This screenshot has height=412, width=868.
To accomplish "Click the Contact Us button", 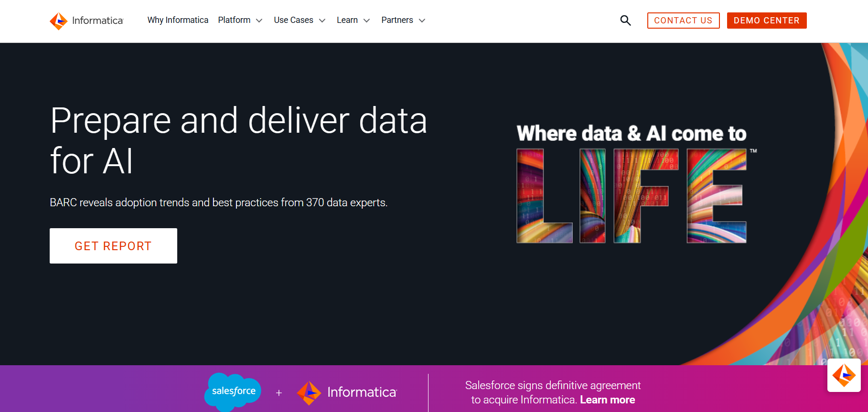I will click(683, 21).
